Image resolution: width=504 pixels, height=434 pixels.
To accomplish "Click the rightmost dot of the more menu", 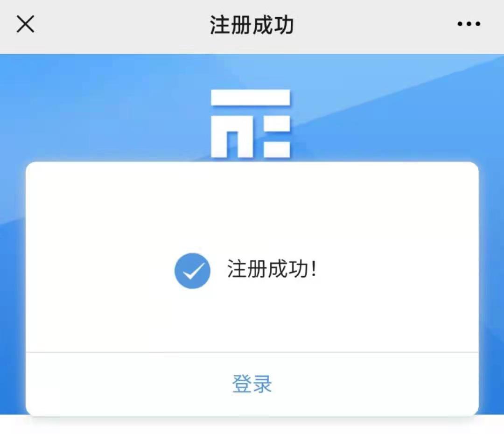I will tap(477, 24).
